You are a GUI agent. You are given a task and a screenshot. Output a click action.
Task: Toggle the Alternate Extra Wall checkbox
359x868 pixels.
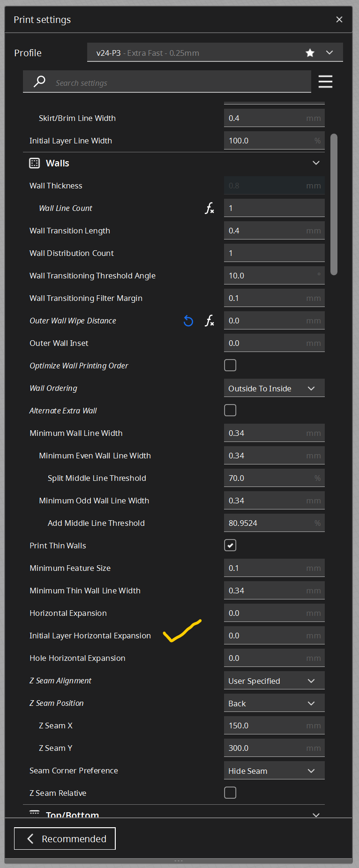[x=230, y=410]
